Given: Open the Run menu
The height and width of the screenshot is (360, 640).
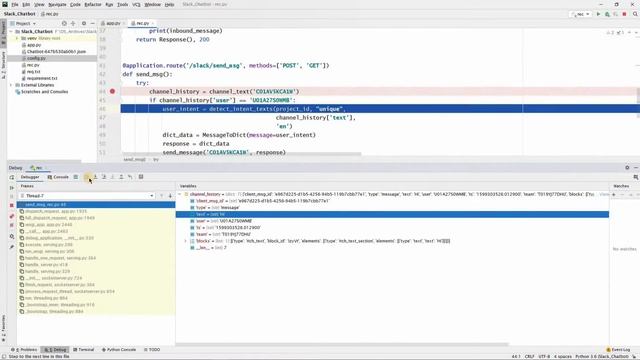Looking at the screenshot, I should point(109,4).
